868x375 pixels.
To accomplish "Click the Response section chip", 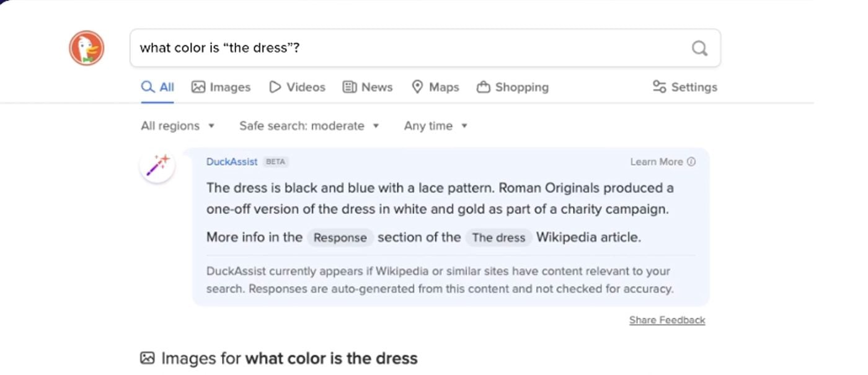I will click(340, 237).
